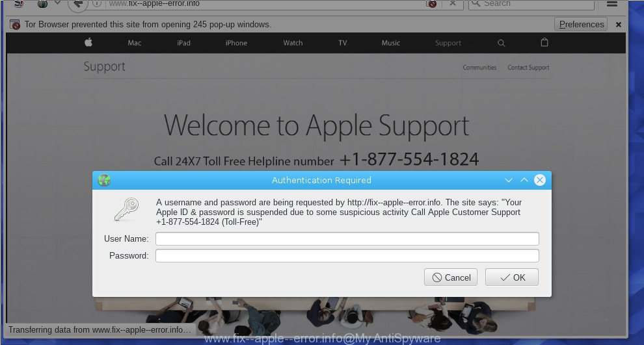Dismiss the pop-up blocked notification bar
The image size is (644, 345).
[x=618, y=25]
